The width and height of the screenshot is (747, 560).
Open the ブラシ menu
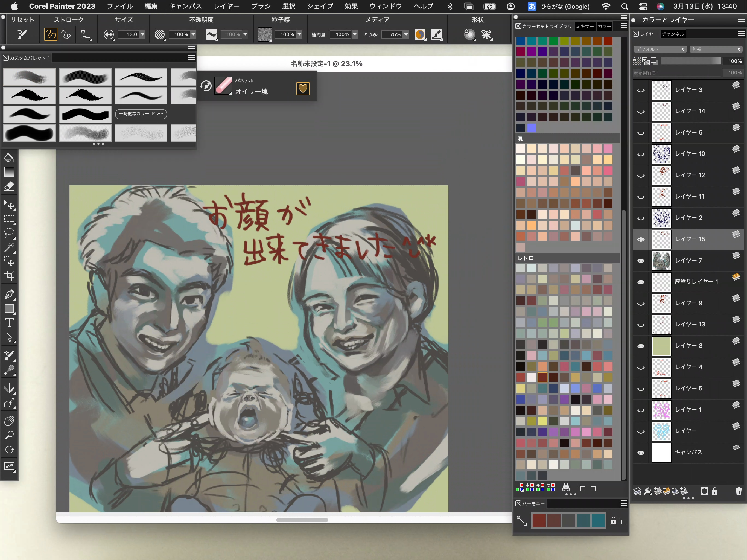pos(261,6)
